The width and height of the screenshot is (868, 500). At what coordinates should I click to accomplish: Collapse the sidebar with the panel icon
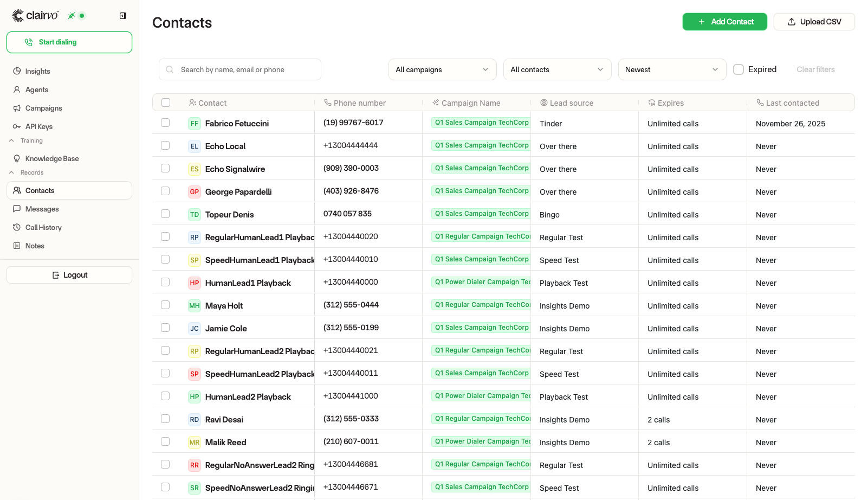(122, 16)
